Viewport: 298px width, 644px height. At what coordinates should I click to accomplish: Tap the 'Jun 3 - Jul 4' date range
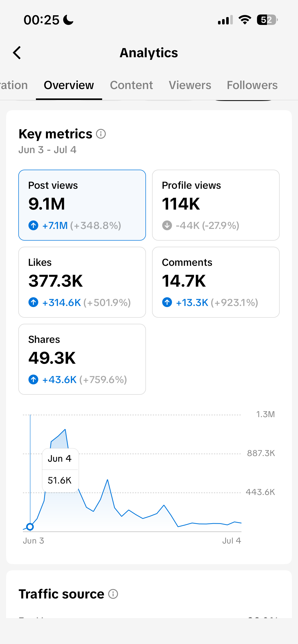tap(47, 150)
